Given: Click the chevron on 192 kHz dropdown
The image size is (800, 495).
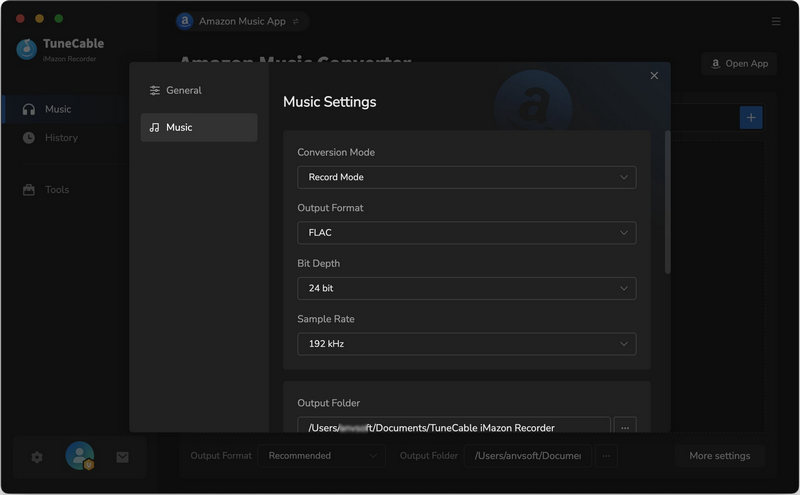Looking at the screenshot, I should [623, 344].
